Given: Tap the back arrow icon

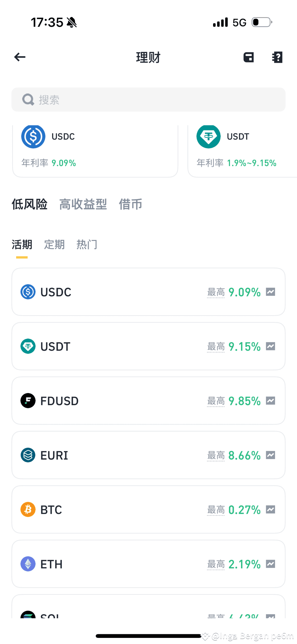Looking at the screenshot, I should pyautogui.click(x=20, y=57).
